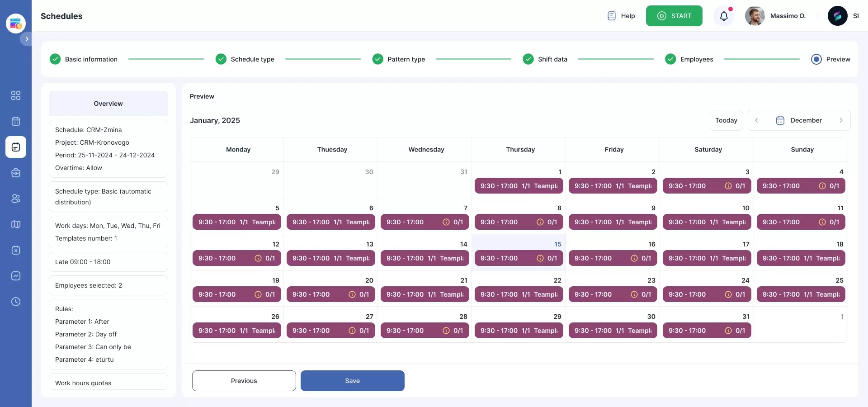Select the Preview step radio indicator
This screenshot has width=868, height=407.
point(816,59)
